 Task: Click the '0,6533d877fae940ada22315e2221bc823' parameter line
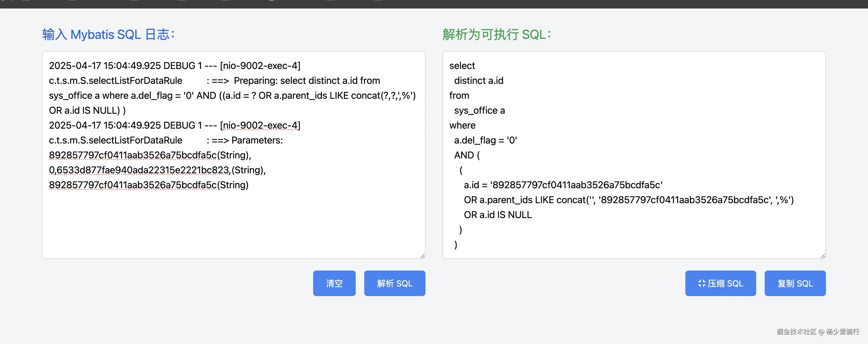coord(140,170)
